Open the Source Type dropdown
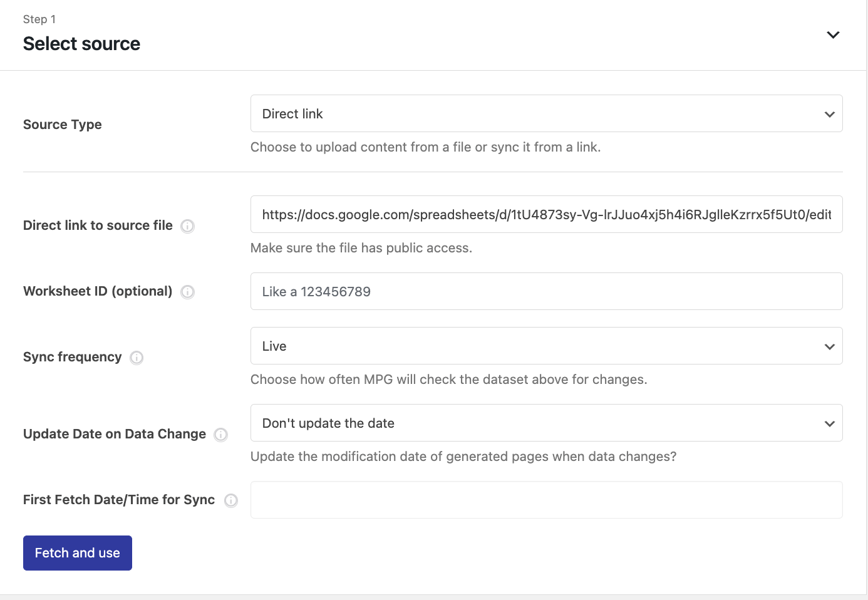868x600 pixels. (545, 114)
